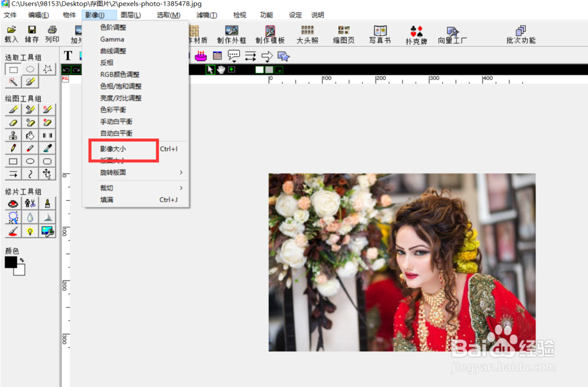
Task: Select the selection brush tool
Action: click(x=30, y=82)
